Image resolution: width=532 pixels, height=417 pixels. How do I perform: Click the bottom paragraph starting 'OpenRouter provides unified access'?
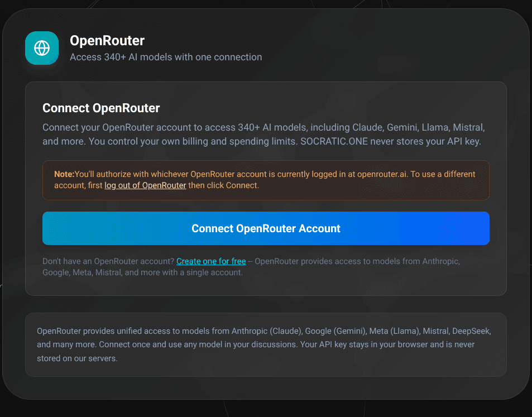264,344
